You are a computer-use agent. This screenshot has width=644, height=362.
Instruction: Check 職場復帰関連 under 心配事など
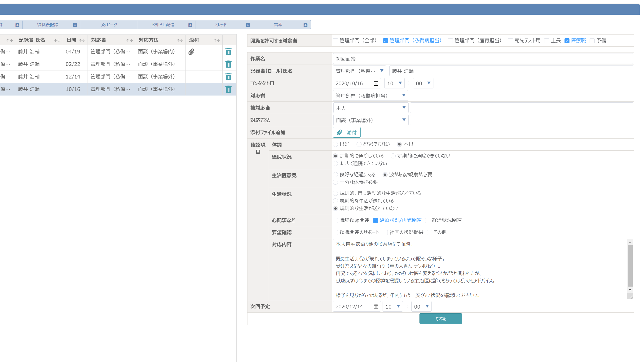click(x=335, y=220)
